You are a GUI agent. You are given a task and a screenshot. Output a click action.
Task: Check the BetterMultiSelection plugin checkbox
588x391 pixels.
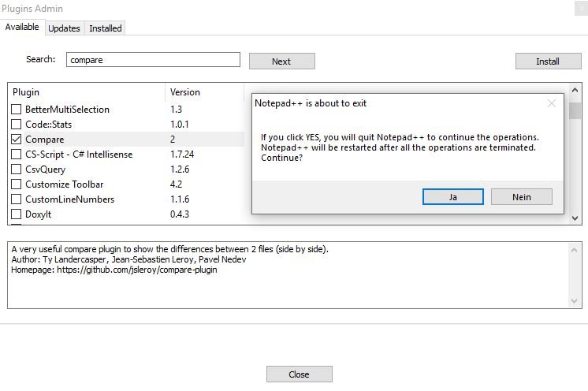click(x=17, y=110)
